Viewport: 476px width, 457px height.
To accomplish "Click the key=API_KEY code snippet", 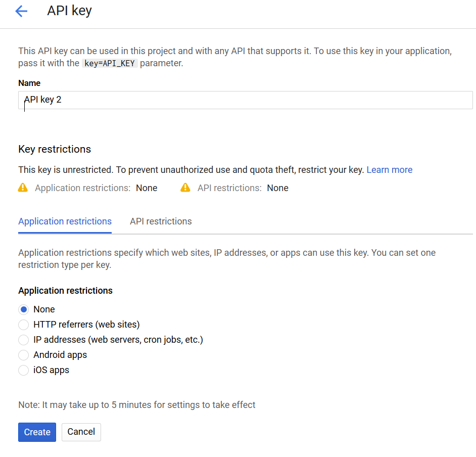I will pyautogui.click(x=110, y=63).
